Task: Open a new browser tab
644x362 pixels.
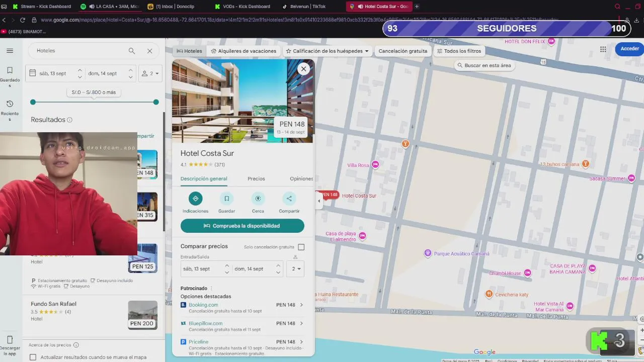Action: tap(417, 7)
